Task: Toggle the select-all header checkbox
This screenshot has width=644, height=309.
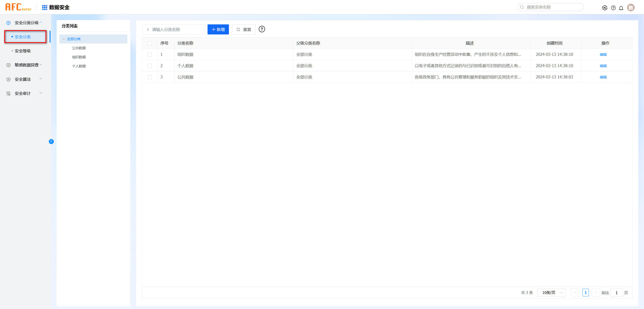Action: pos(150,43)
